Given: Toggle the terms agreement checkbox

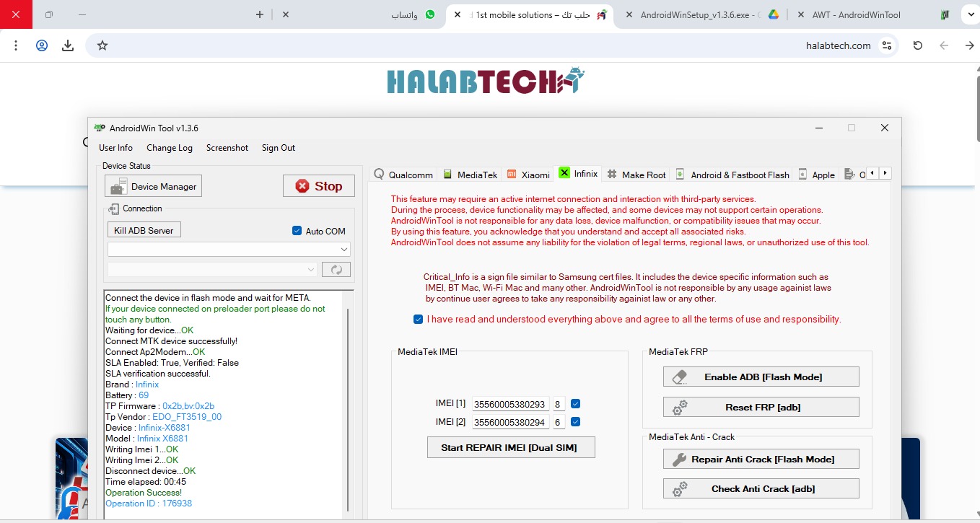Looking at the screenshot, I should tap(418, 319).
